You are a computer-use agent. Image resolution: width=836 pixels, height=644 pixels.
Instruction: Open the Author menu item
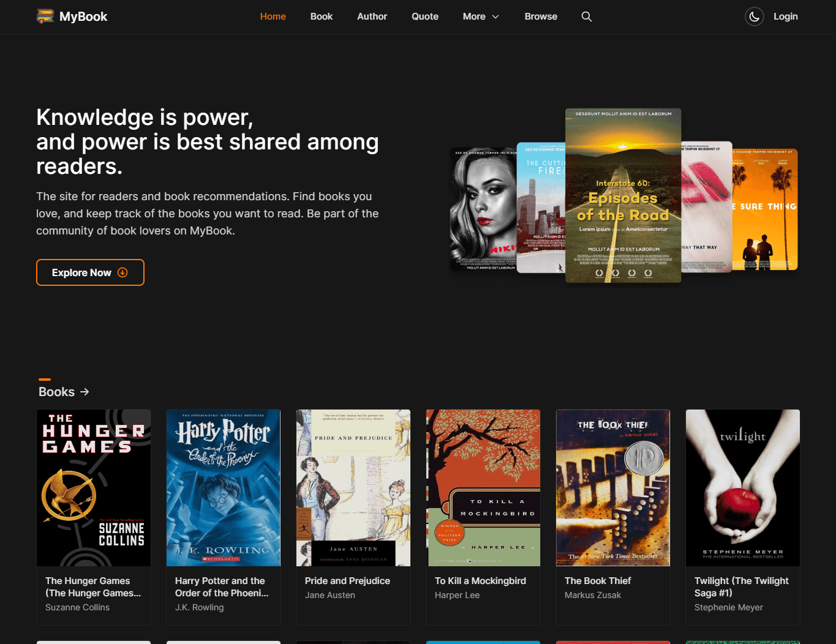372,17
